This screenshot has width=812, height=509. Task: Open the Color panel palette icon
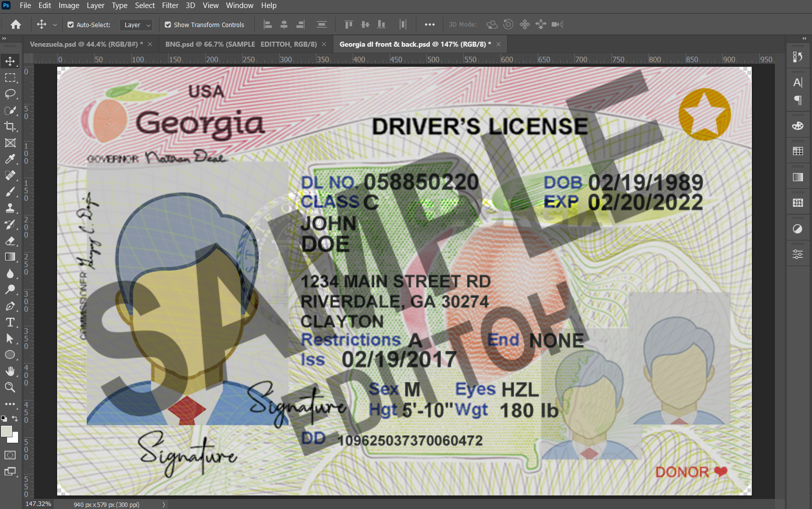tap(797, 125)
